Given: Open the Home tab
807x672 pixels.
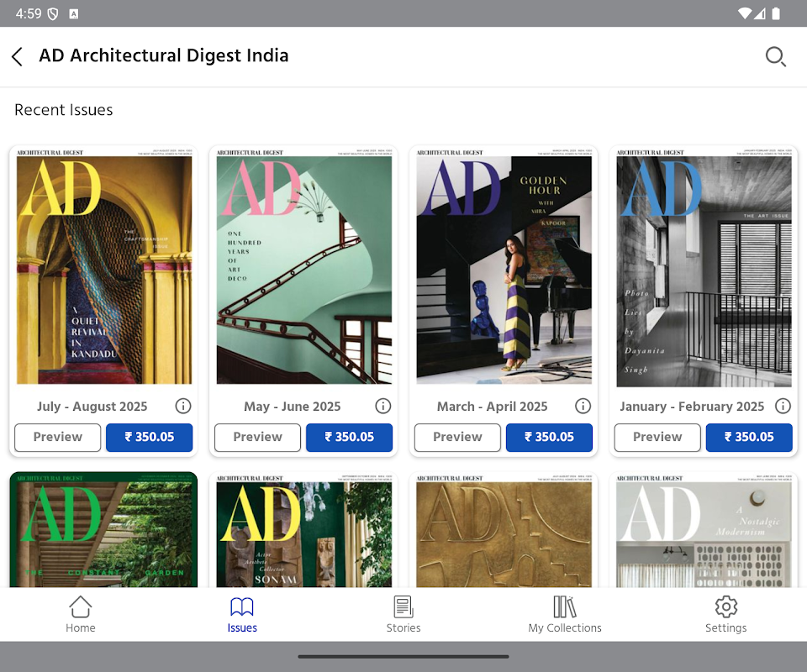Looking at the screenshot, I should pyautogui.click(x=81, y=614).
